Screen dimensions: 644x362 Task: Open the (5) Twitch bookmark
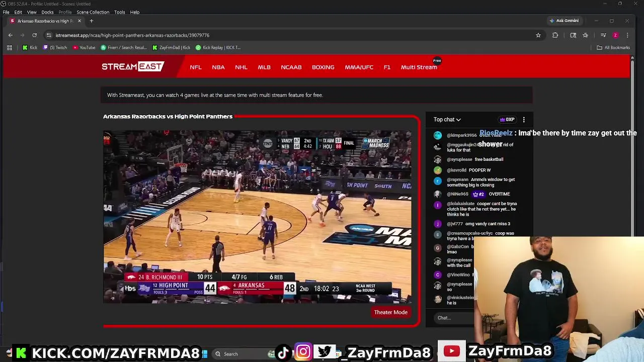click(x=55, y=47)
